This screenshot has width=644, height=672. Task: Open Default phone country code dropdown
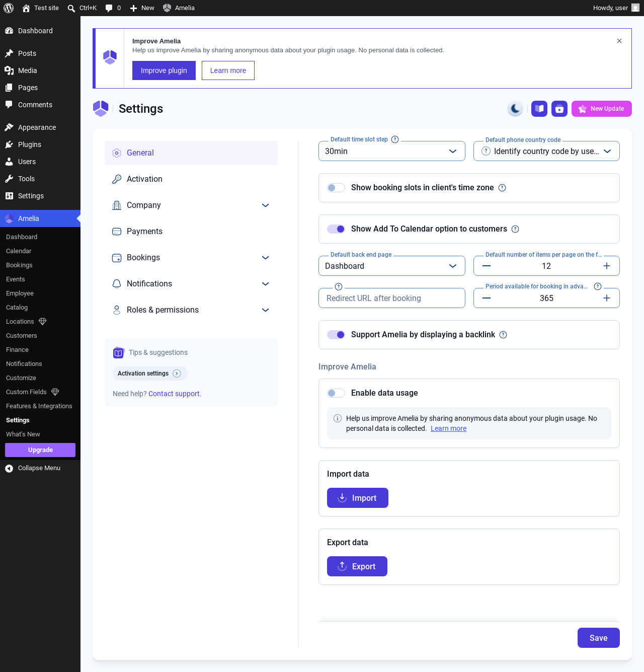[x=546, y=151]
